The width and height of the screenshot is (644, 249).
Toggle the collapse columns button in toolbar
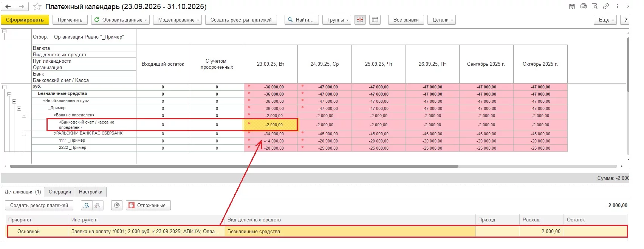coord(360,20)
